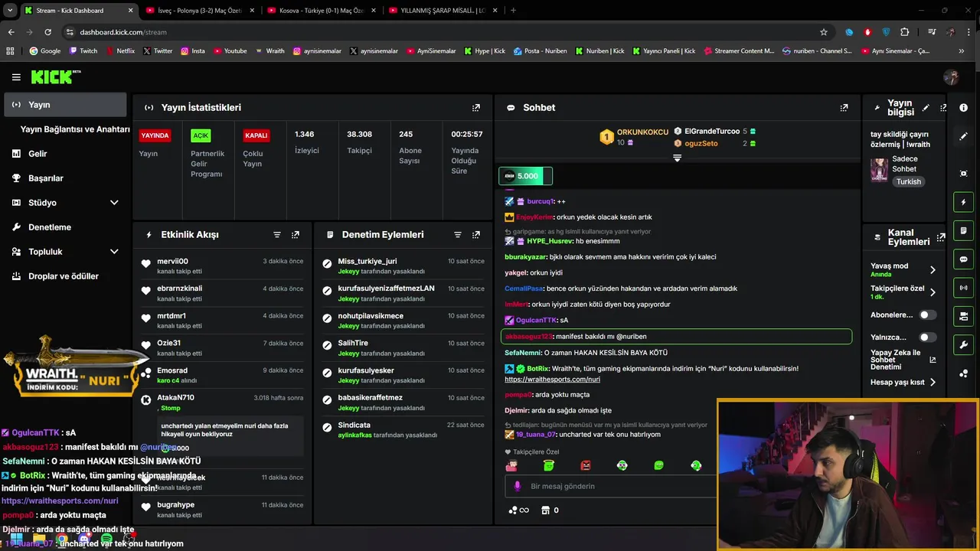This screenshot has height=551, width=980.
Task: Click the Turkish language tag
Action: pos(909,182)
